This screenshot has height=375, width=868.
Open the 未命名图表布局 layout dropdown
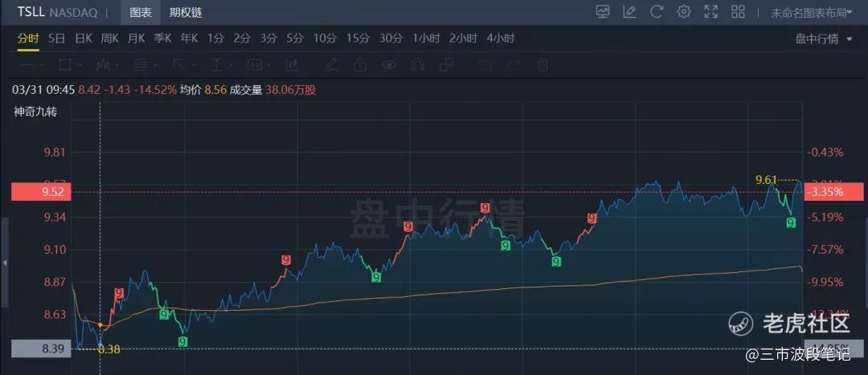click(x=812, y=13)
